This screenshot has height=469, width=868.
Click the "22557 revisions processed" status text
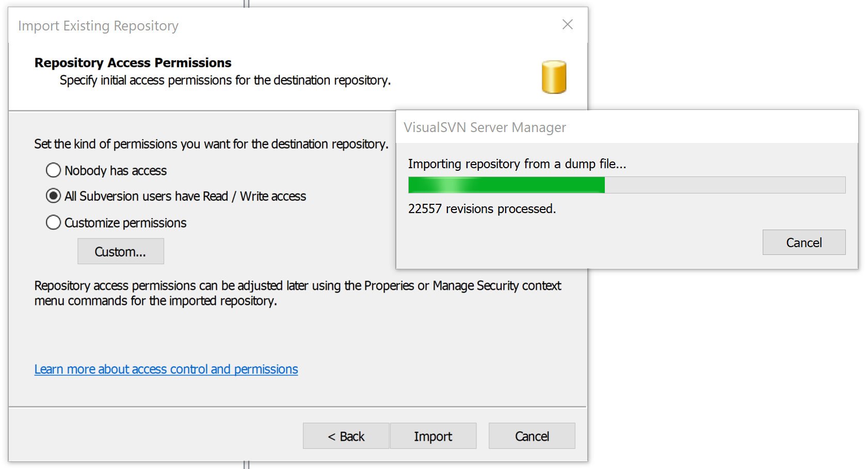481,209
